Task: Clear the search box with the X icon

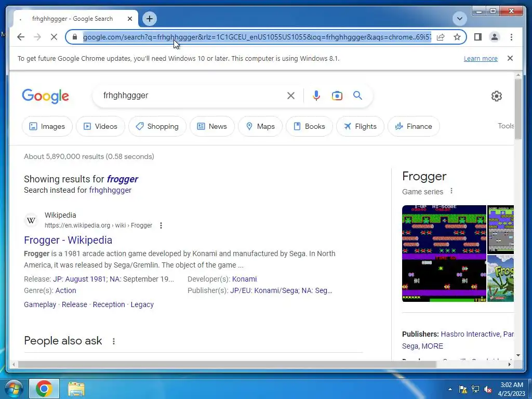Action: pyautogui.click(x=291, y=96)
